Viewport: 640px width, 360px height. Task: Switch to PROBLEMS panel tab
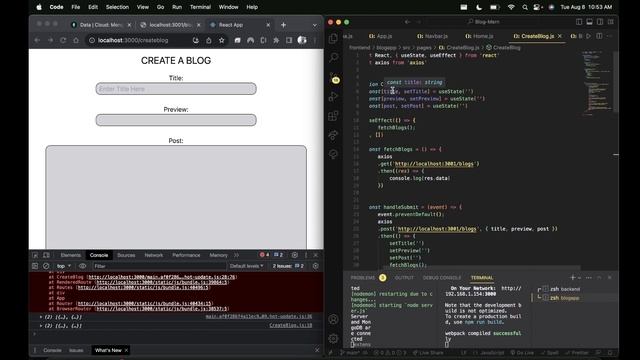pos(362,278)
